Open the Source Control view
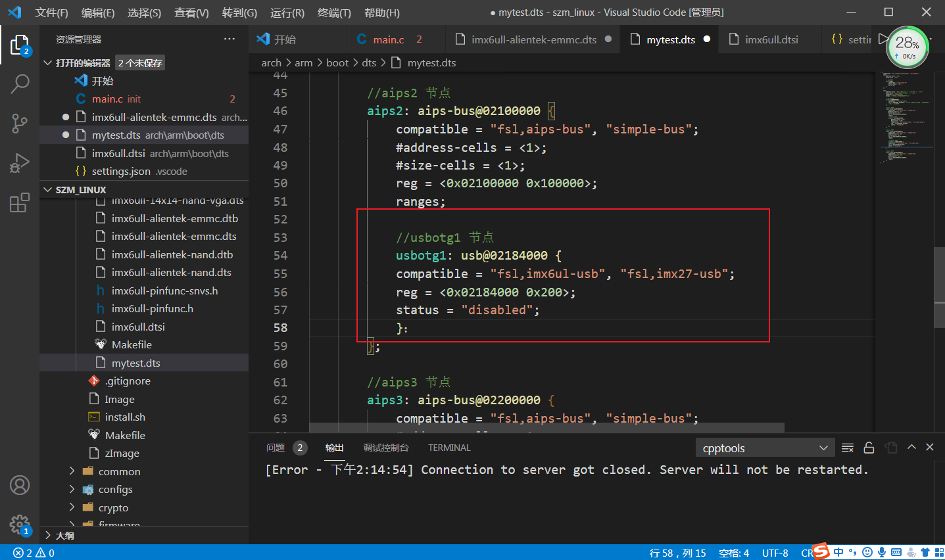Image resolution: width=945 pixels, height=560 pixels. [x=20, y=123]
